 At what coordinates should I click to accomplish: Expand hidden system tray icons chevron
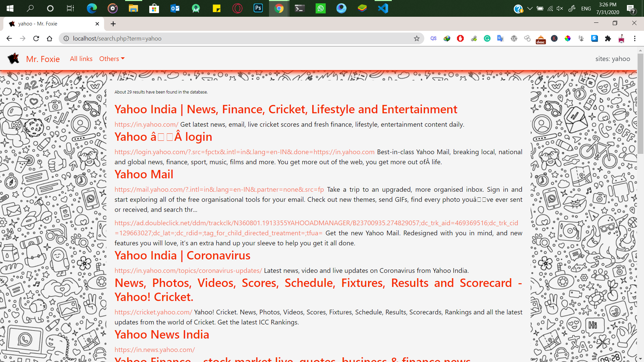[530, 8]
